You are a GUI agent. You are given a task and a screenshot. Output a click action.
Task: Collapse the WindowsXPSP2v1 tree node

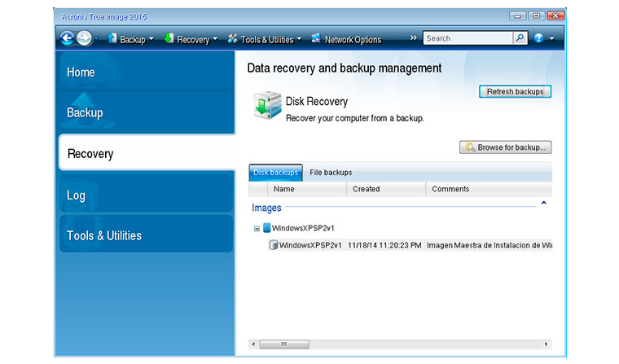tap(257, 228)
